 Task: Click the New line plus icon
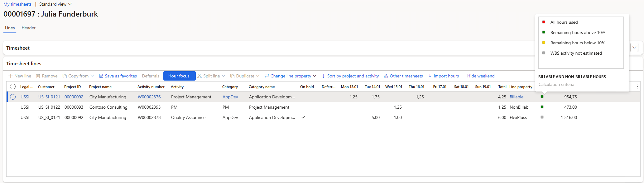point(11,76)
